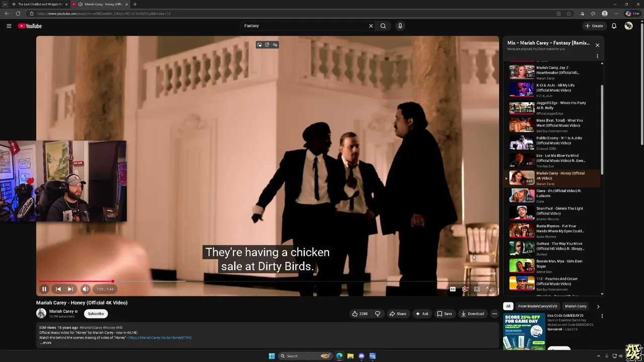Save video to playlist

tap(444, 314)
